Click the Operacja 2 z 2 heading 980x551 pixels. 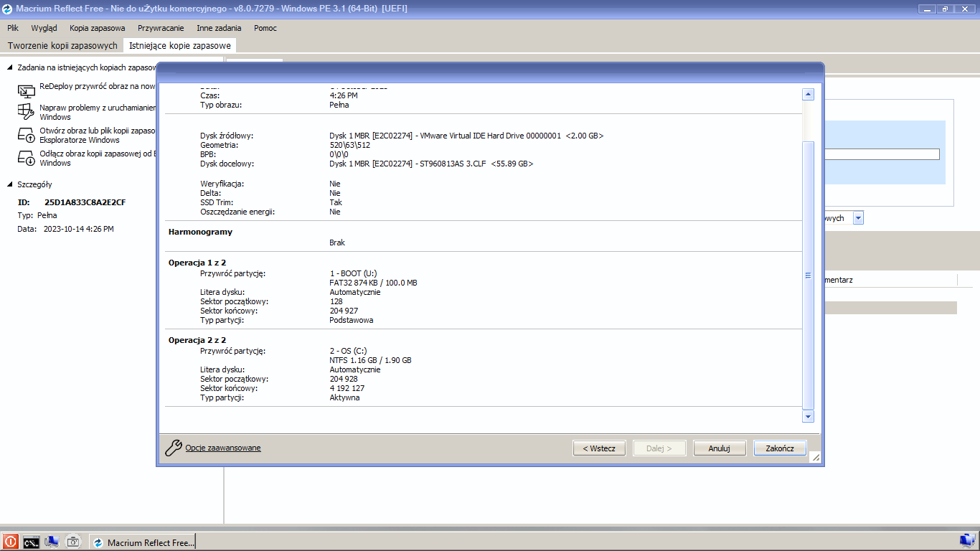197,340
